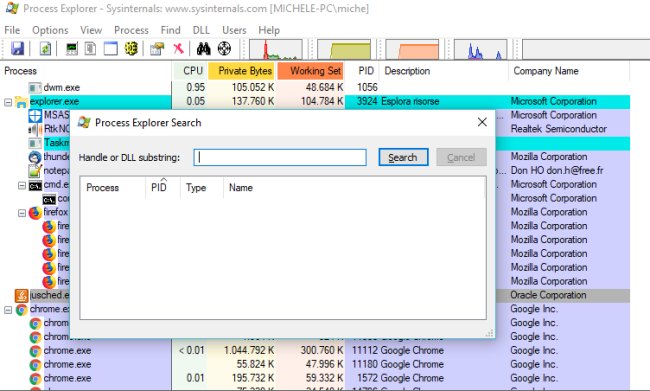Image resolution: width=650 pixels, height=391 pixels.
Task: Open the Properties toolbar icon
Action: click(x=157, y=49)
